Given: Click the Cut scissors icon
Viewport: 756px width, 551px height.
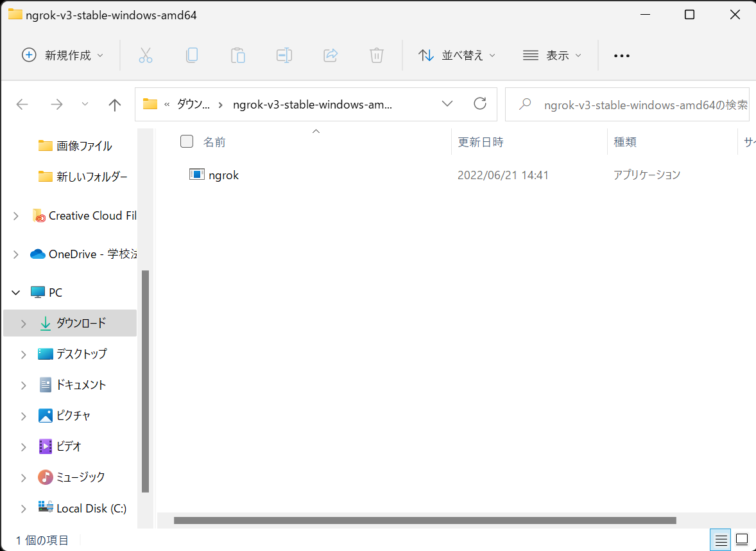Looking at the screenshot, I should point(146,55).
